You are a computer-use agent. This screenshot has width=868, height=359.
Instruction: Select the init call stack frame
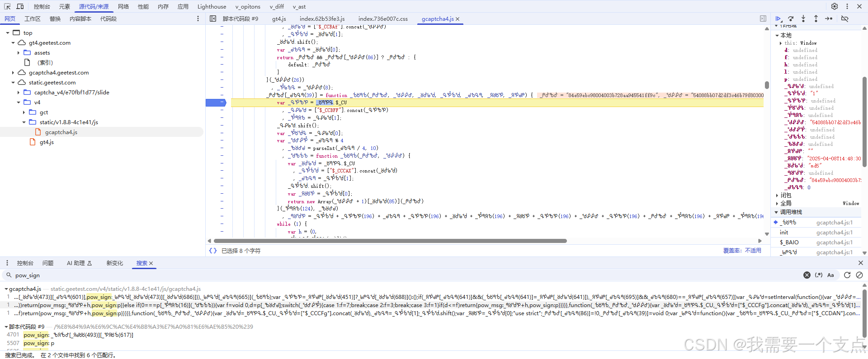click(816, 233)
